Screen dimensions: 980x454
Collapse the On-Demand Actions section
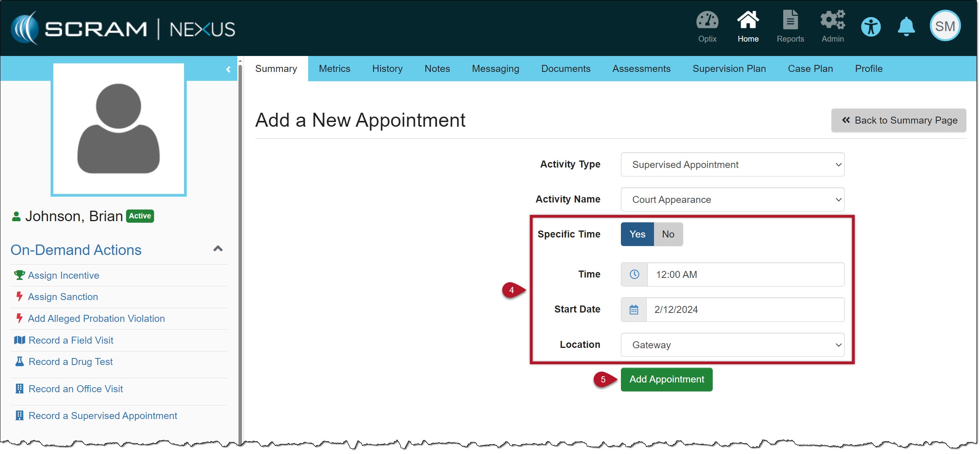(x=218, y=249)
